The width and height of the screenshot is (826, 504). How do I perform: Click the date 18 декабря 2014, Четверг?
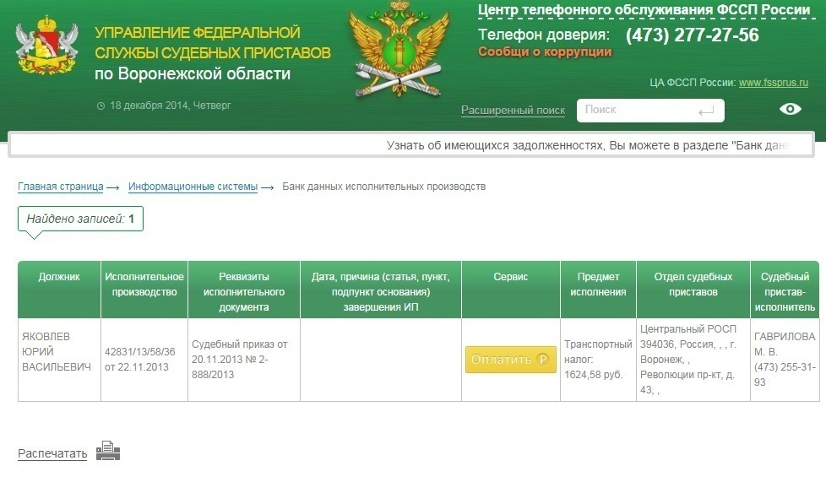pos(171,106)
